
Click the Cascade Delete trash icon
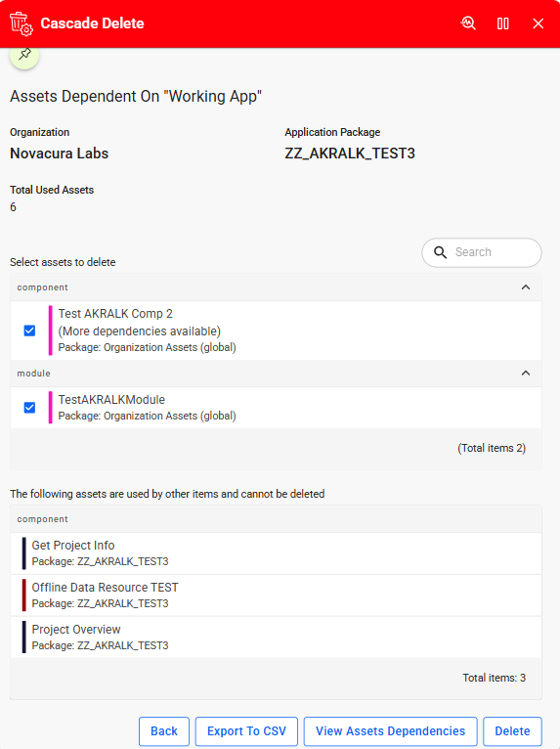[21, 23]
